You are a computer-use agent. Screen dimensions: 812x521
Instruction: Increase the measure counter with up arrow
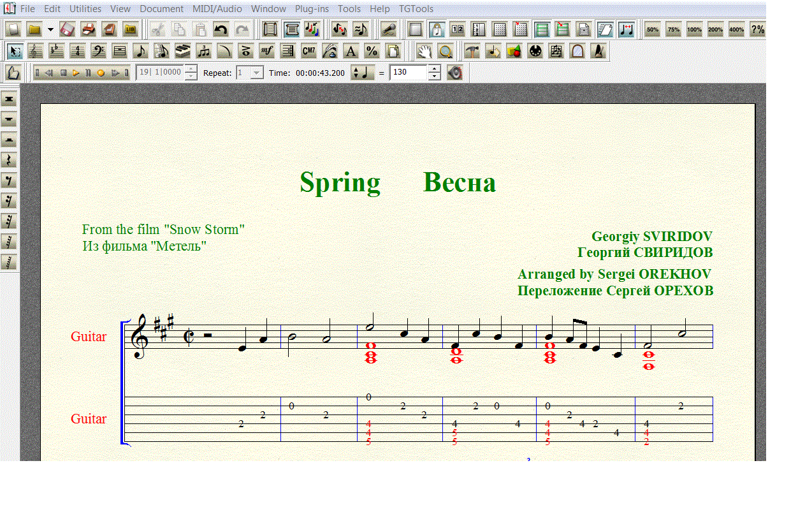click(x=191, y=69)
